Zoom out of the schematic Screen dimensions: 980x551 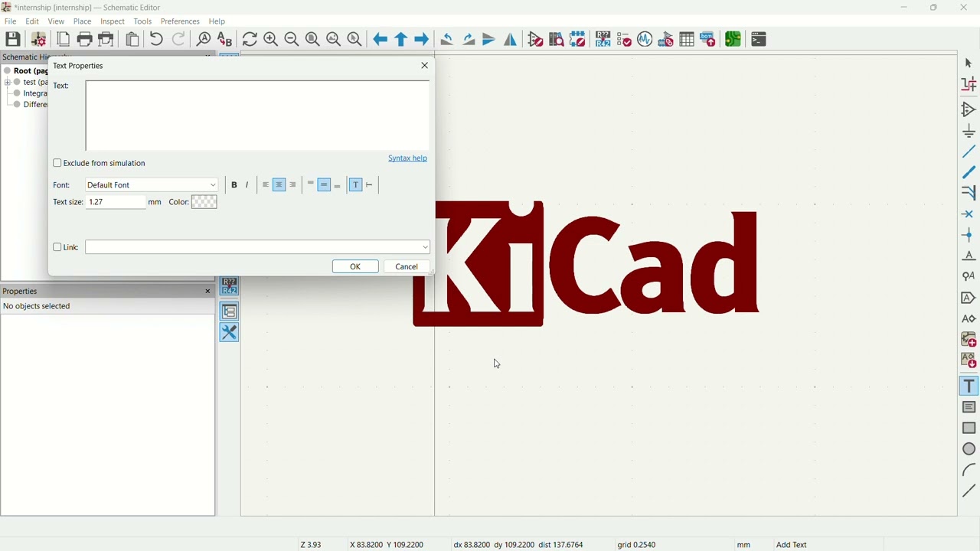tap(292, 40)
